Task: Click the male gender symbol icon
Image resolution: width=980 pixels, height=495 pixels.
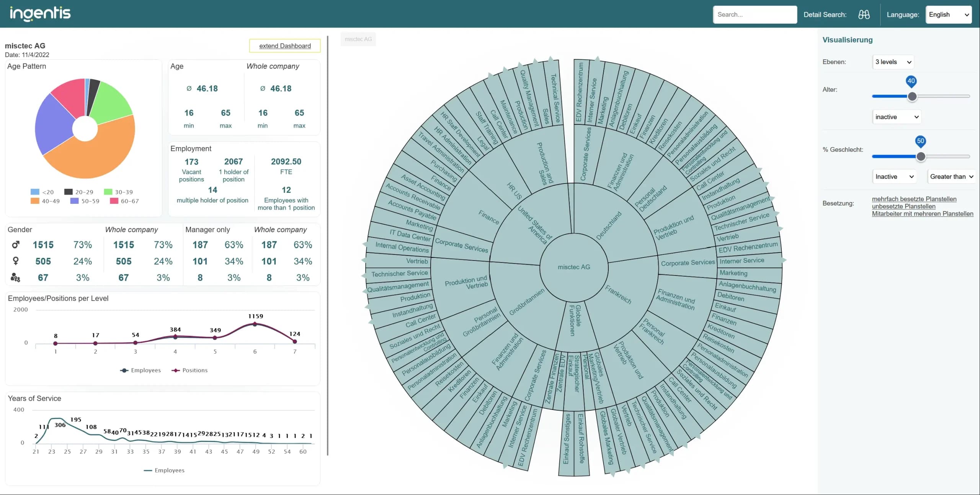Action: point(16,244)
